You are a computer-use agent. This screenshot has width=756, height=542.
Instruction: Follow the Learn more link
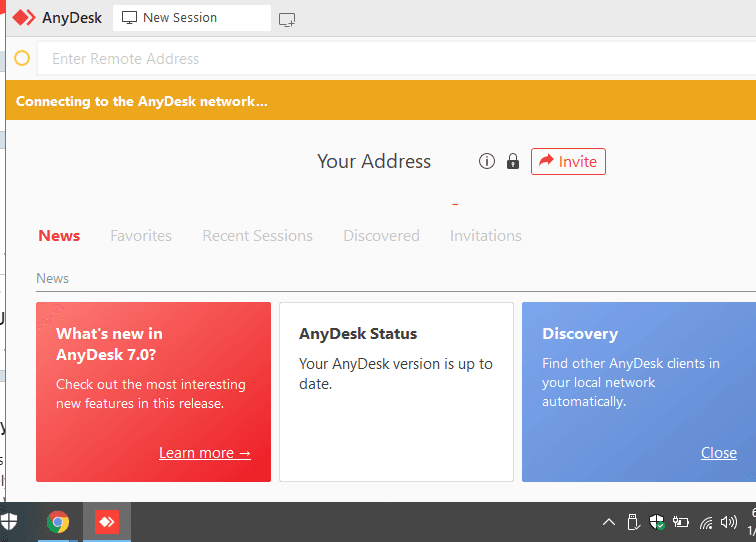(205, 453)
